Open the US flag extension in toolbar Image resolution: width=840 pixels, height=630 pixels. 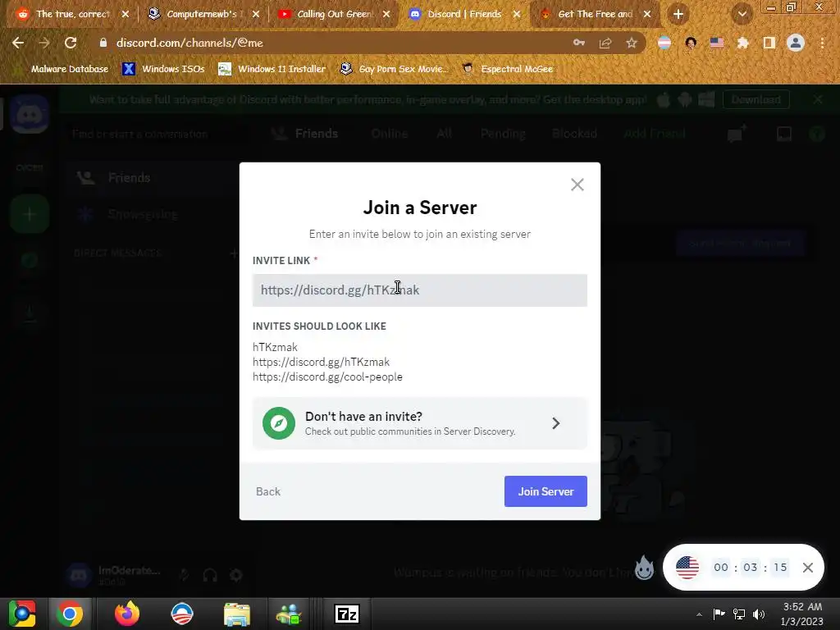pos(717,43)
